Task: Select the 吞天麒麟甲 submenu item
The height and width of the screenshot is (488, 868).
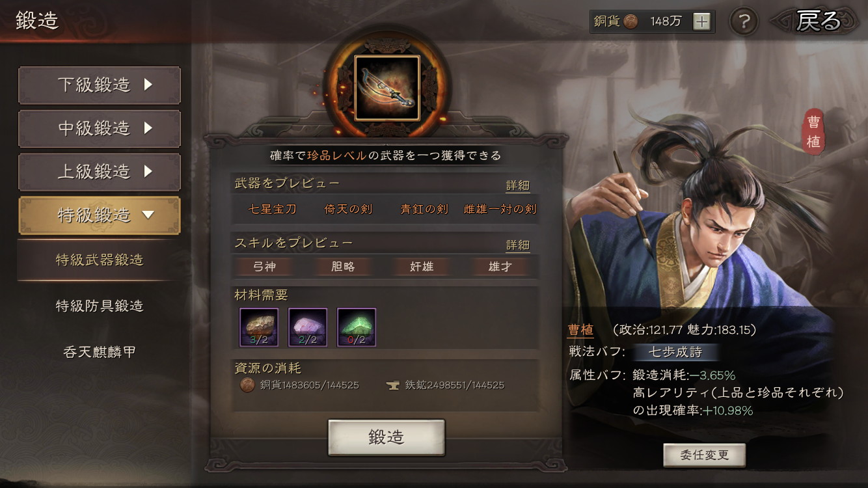Action: click(x=100, y=352)
